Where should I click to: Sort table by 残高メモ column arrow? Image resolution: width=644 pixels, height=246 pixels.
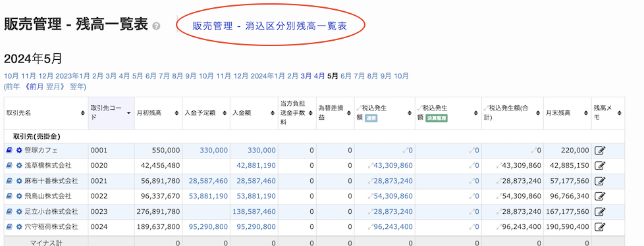click(x=619, y=113)
